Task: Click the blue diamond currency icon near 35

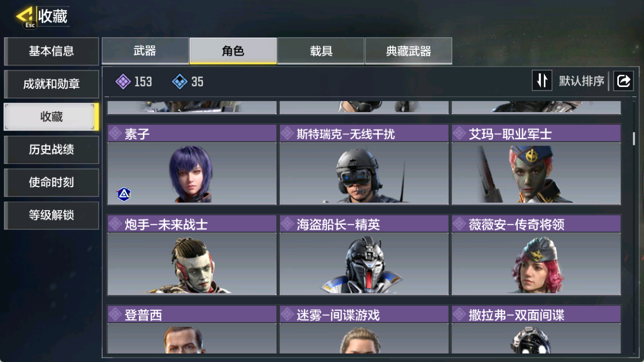Action: point(180,82)
